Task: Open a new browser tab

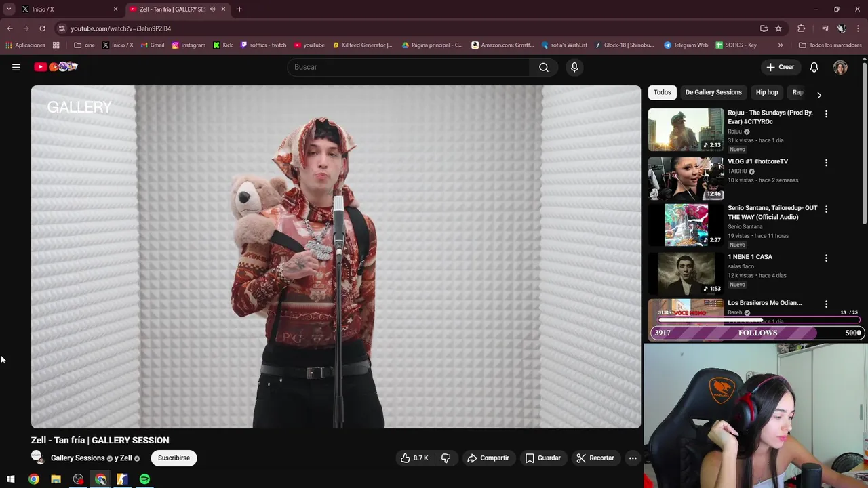Action: (x=239, y=9)
